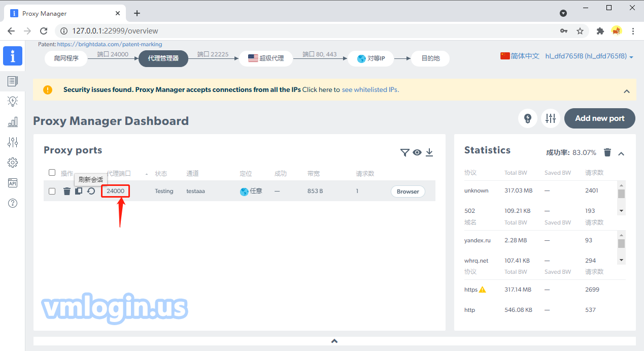
Task: Open the API icon in left sidebar
Action: (x=13, y=183)
